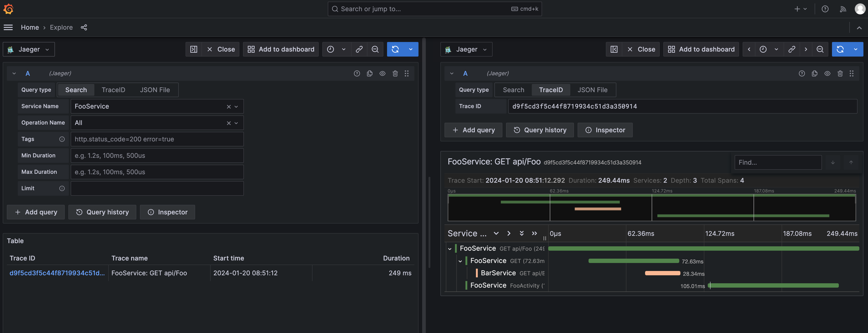Collapse query row A in right pane

[x=452, y=73]
